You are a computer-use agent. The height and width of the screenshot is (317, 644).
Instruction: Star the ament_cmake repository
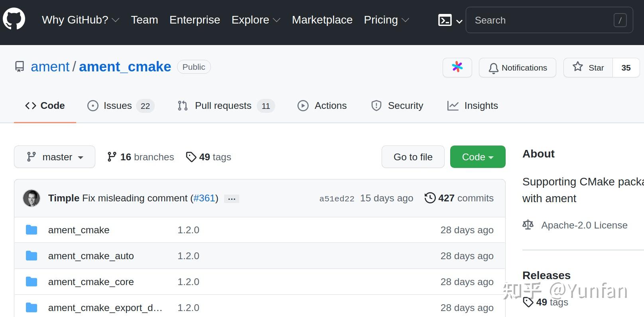click(x=588, y=68)
